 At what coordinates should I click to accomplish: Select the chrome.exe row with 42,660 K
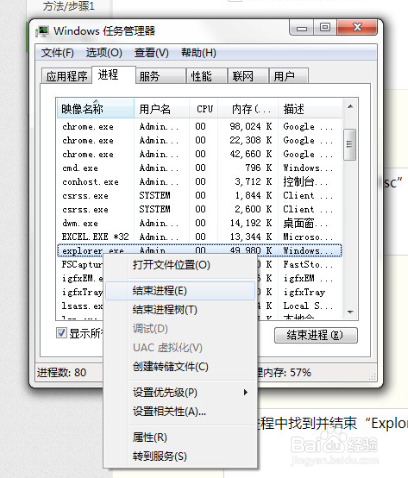pyautogui.click(x=199, y=154)
